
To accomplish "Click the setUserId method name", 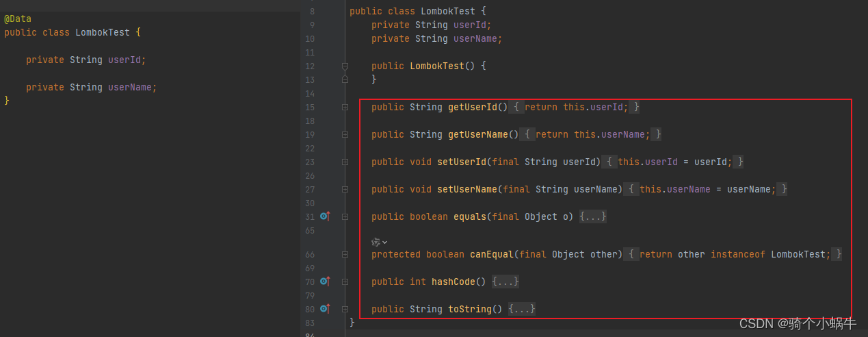I will [462, 162].
